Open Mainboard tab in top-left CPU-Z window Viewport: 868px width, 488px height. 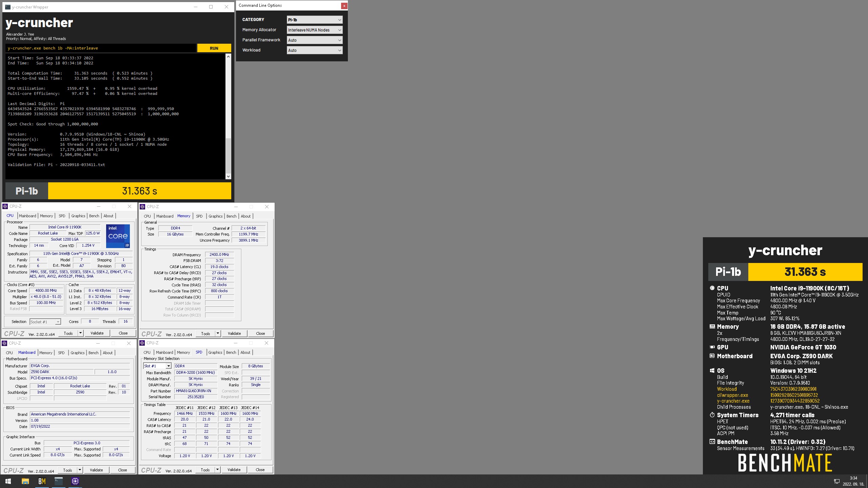(x=27, y=216)
